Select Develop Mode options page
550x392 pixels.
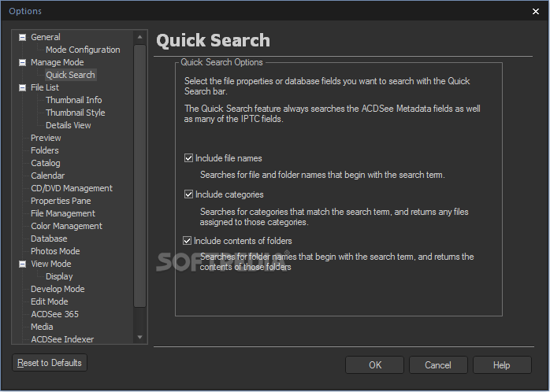tap(58, 290)
